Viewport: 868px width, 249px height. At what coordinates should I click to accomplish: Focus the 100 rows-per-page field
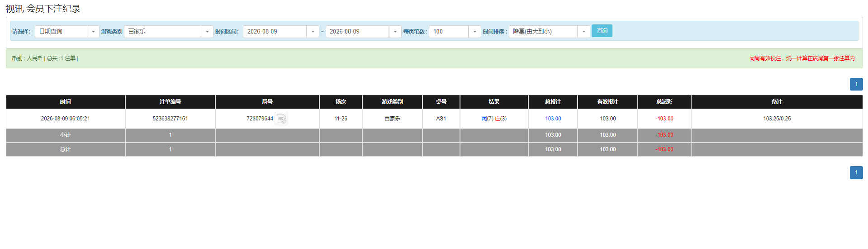pos(449,32)
